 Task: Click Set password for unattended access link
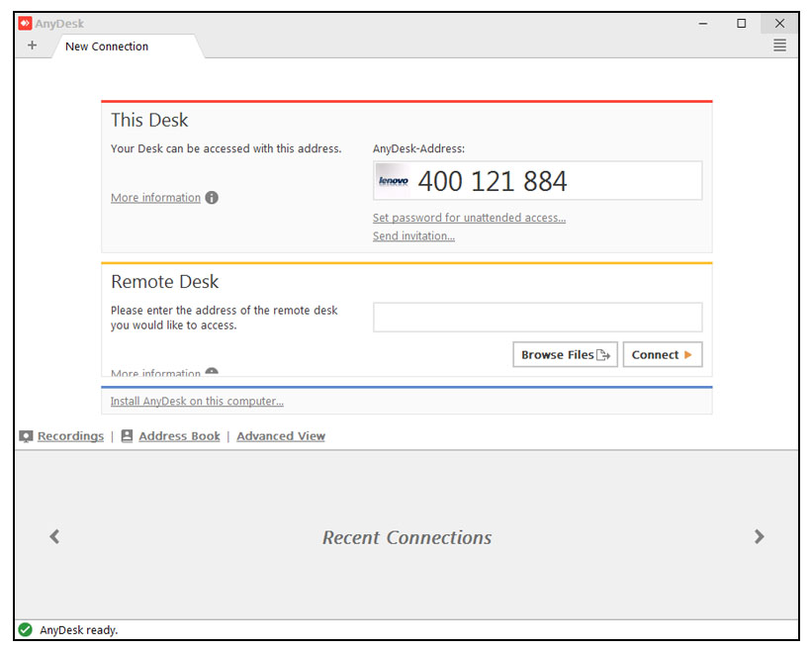click(469, 218)
